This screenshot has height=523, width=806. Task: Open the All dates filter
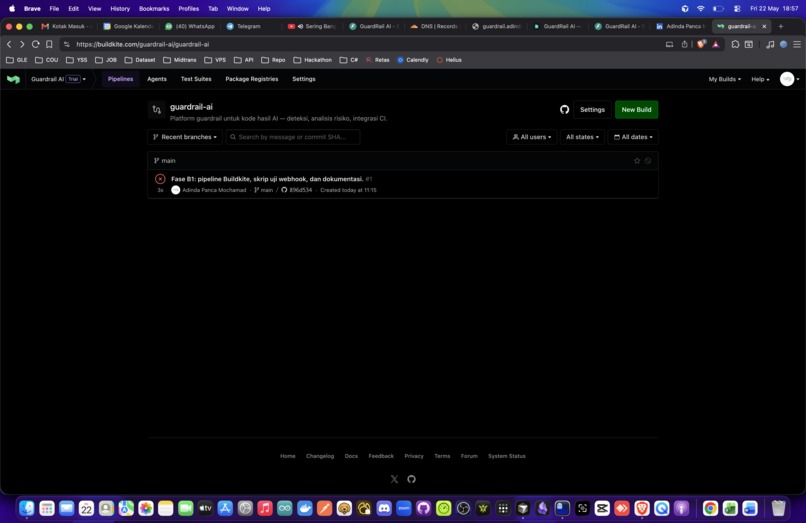pyautogui.click(x=633, y=137)
